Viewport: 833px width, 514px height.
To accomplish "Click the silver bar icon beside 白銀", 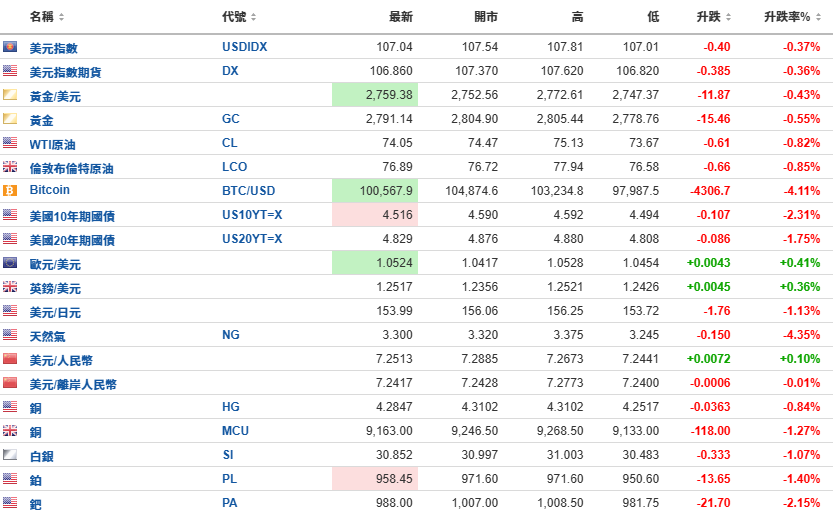I will (10, 455).
